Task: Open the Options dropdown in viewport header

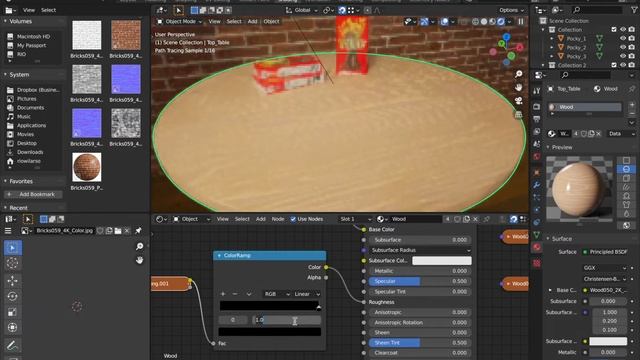Action: [x=511, y=10]
